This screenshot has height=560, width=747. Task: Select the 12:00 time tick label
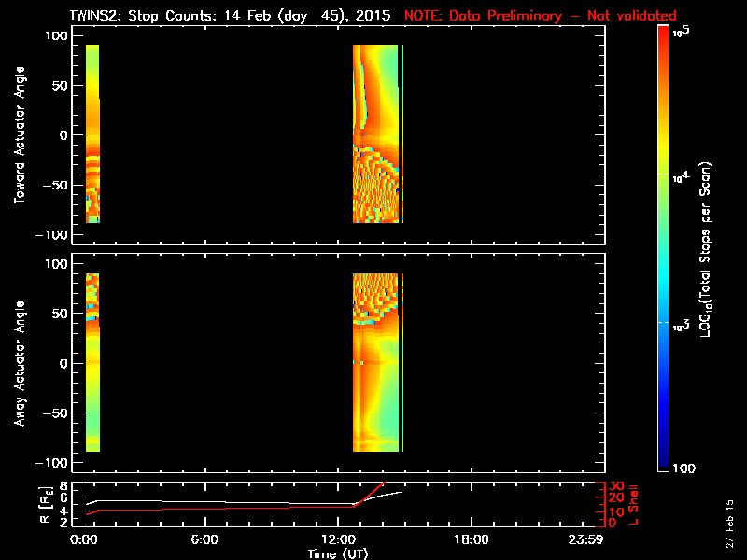[x=338, y=539]
